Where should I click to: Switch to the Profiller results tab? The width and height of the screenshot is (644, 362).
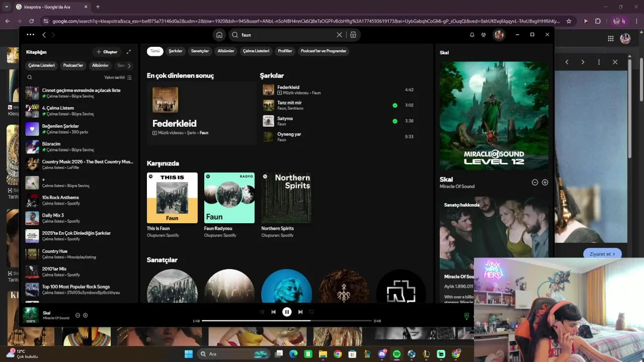coord(285,51)
